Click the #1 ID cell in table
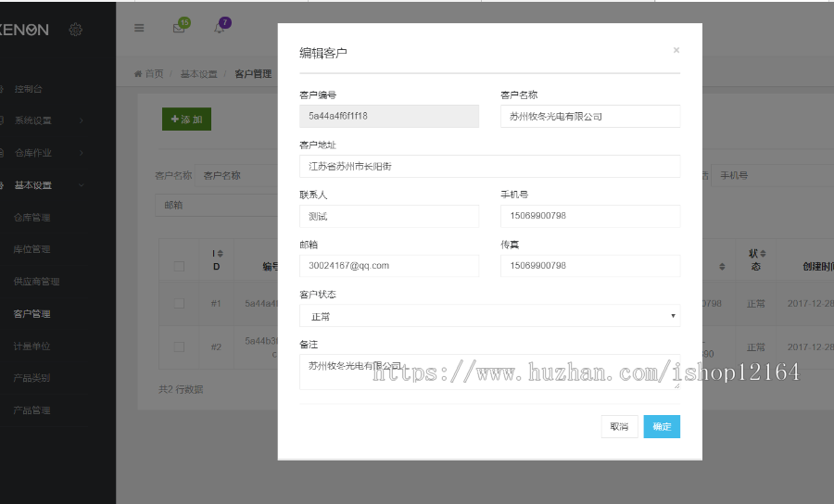Viewport: 834px width, 504px height. tap(216, 304)
